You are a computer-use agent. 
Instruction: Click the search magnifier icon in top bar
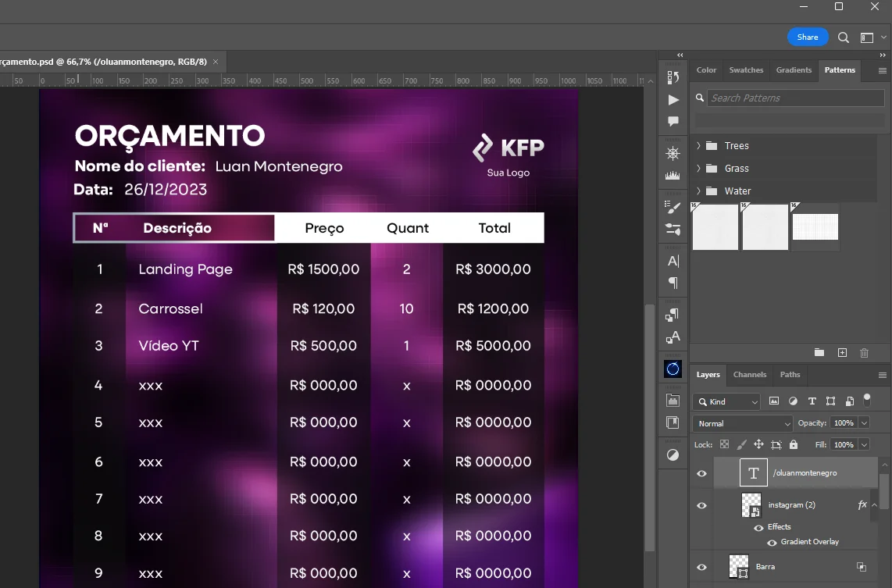tap(844, 37)
